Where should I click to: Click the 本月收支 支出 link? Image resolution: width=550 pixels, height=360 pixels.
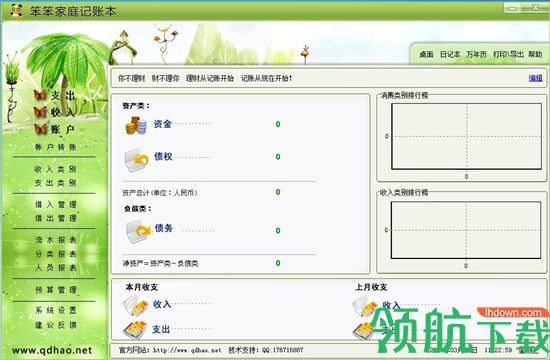(161, 329)
